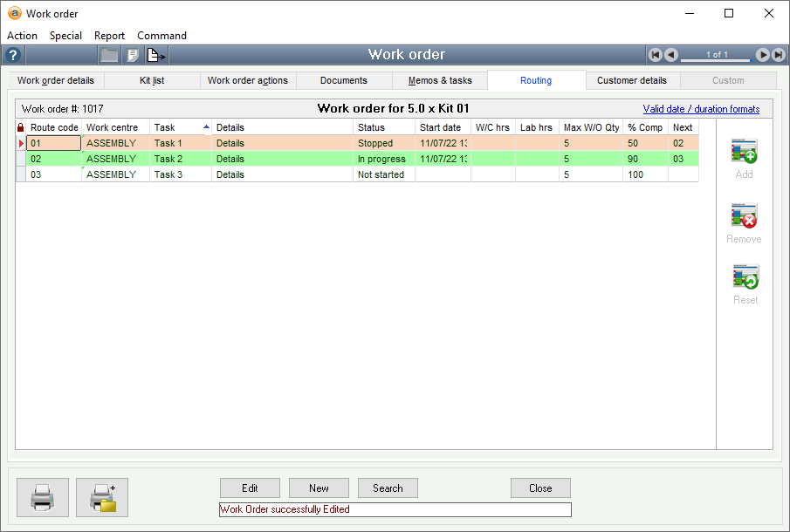Click the document export arrow icon
This screenshot has height=532, width=790.
click(155, 55)
